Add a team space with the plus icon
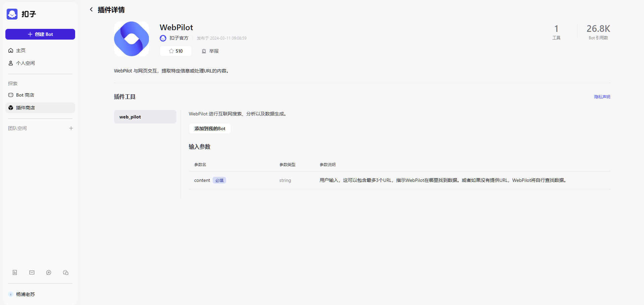The image size is (644, 305). tap(71, 128)
